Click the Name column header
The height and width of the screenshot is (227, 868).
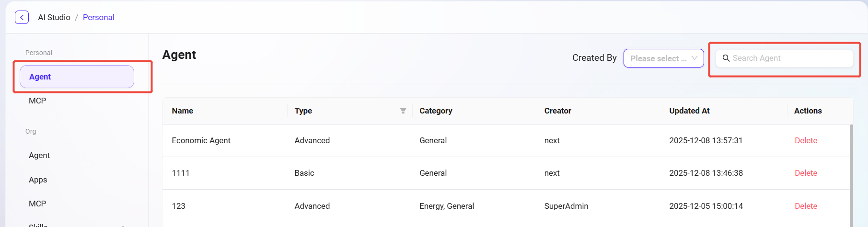(183, 111)
